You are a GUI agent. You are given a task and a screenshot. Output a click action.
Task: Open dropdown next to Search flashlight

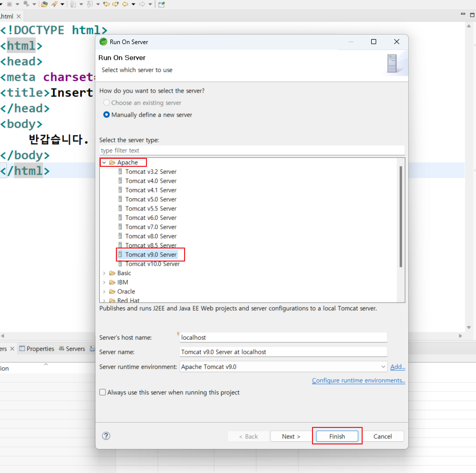[62, 4]
